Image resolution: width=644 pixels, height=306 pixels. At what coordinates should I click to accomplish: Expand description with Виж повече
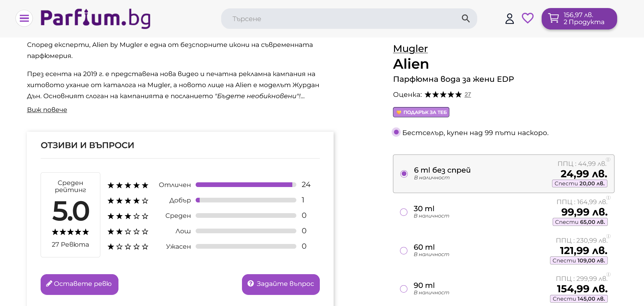click(x=47, y=110)
